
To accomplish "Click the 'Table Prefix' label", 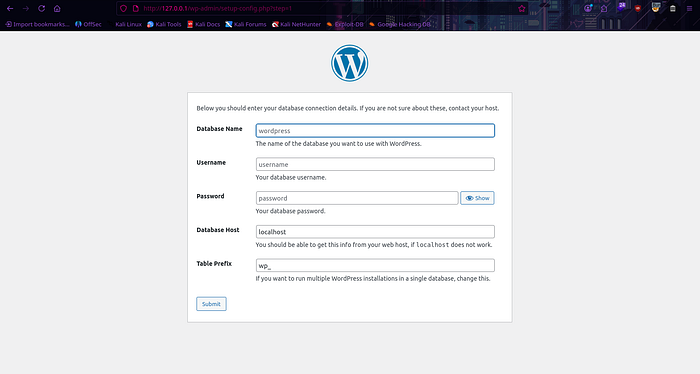I will (214, 263).
